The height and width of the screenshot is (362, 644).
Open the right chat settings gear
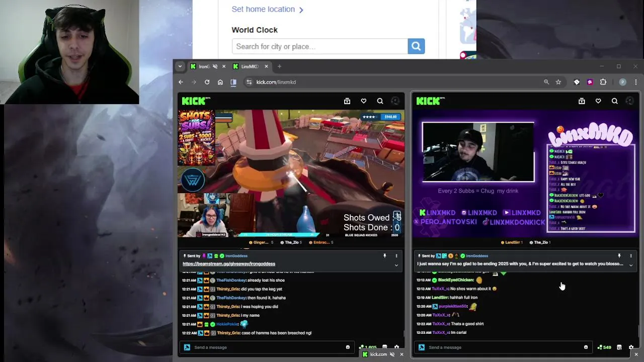[x=631, y=347]
